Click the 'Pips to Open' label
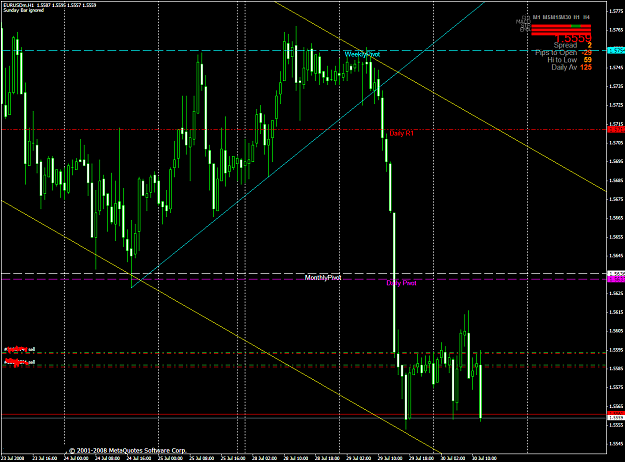The width and height of the screenshot is (625, 462). [x=556, y=53]
